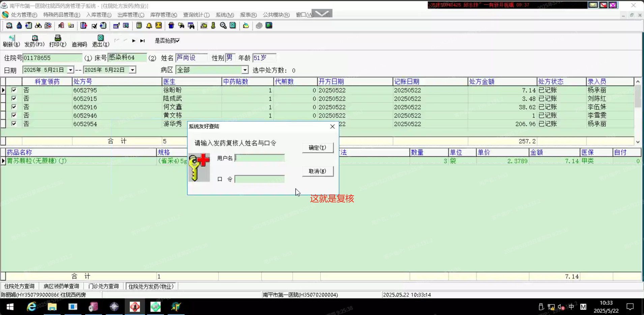Image resolution: width=644 pixels, height=315 pixels.
Task: Click the 床号 bed number field
Action: click(127, 58)
